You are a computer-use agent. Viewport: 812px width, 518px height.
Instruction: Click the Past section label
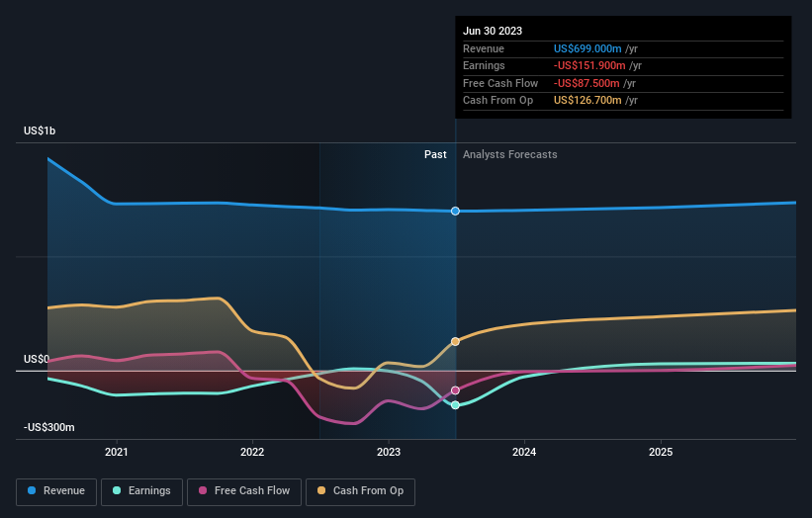pos(435,155)
